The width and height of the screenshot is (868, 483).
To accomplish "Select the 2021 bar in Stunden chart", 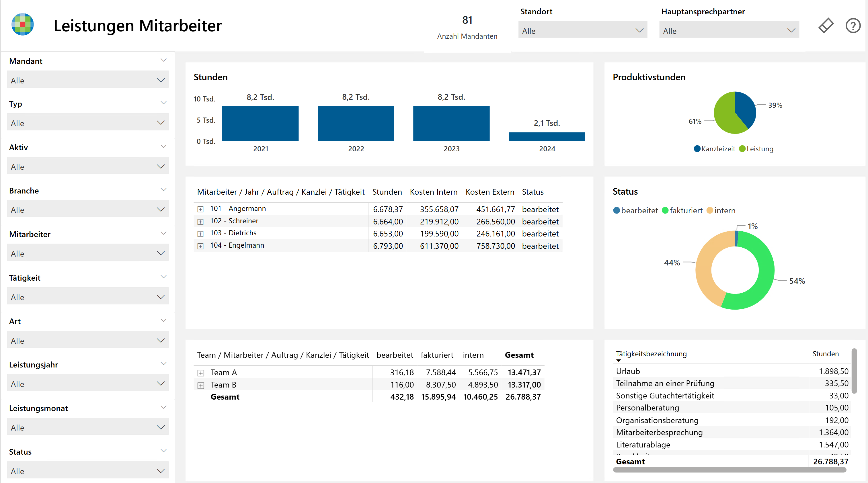I will [260, 124].
